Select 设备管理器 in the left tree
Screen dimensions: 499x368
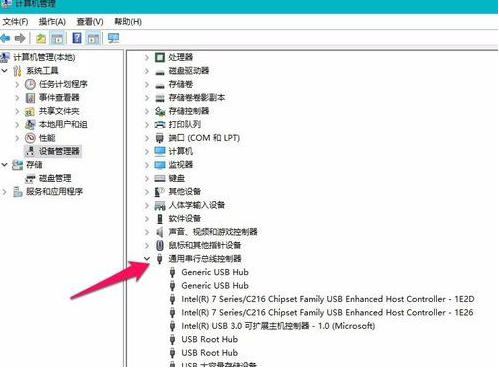tap(59, 151)
